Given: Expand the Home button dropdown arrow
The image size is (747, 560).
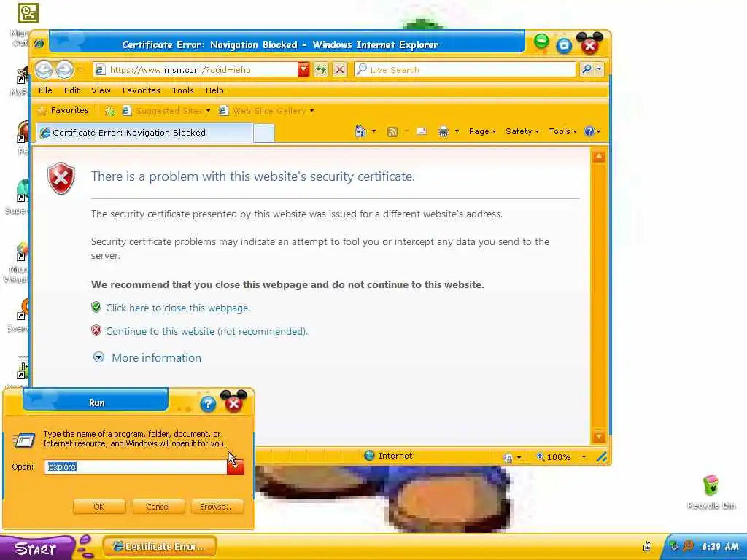Looking at the screenshot, I should 374,131.
